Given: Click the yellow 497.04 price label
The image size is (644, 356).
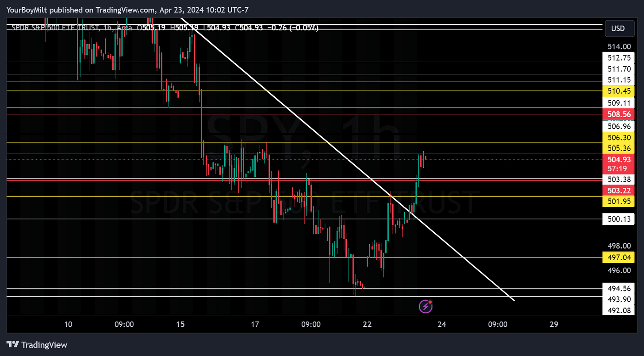Looking at the screenshot, I should click(x=618, y=257).
